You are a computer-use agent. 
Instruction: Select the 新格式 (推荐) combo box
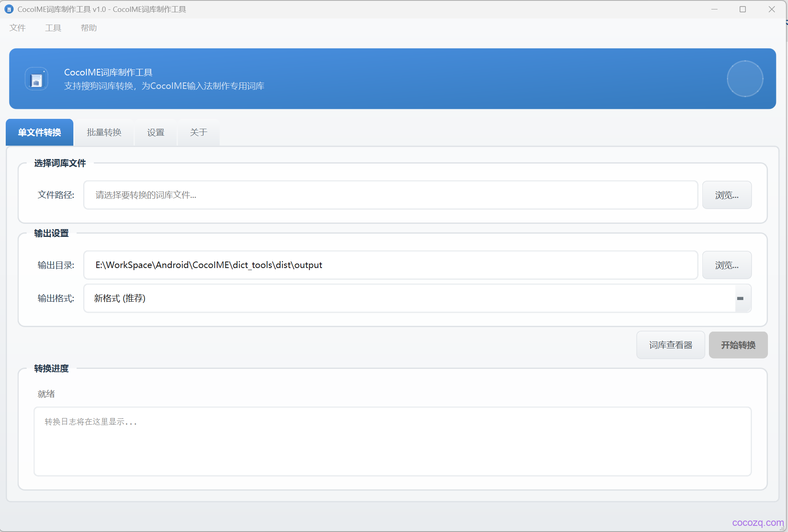(x=410, y=298)
